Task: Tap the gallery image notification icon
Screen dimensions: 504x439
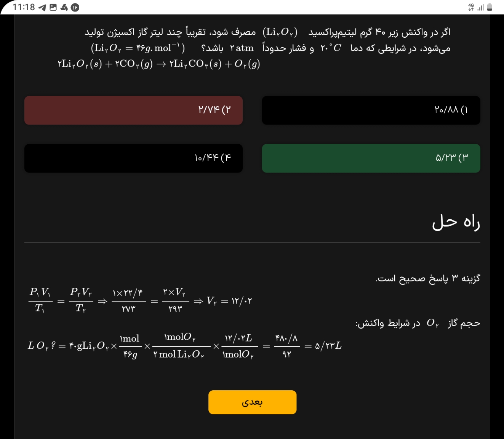Action: (53, 8)
